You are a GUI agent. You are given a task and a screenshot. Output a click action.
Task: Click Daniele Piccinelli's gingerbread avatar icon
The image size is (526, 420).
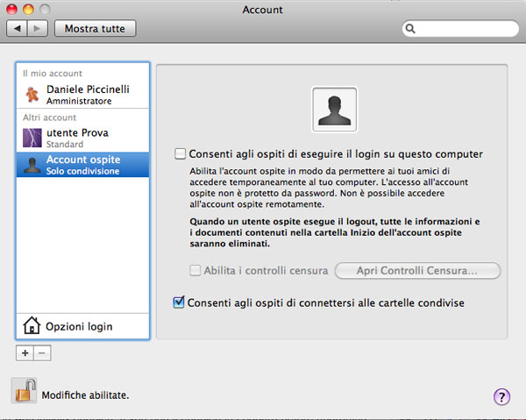pyautogui.click(x=32, y=95)
